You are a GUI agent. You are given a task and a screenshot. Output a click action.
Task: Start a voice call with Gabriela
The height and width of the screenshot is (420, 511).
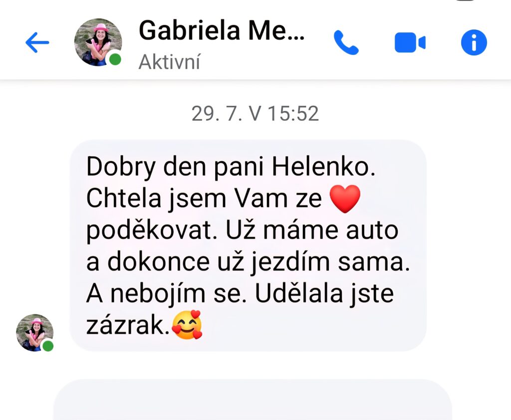[x=346, y=43]
